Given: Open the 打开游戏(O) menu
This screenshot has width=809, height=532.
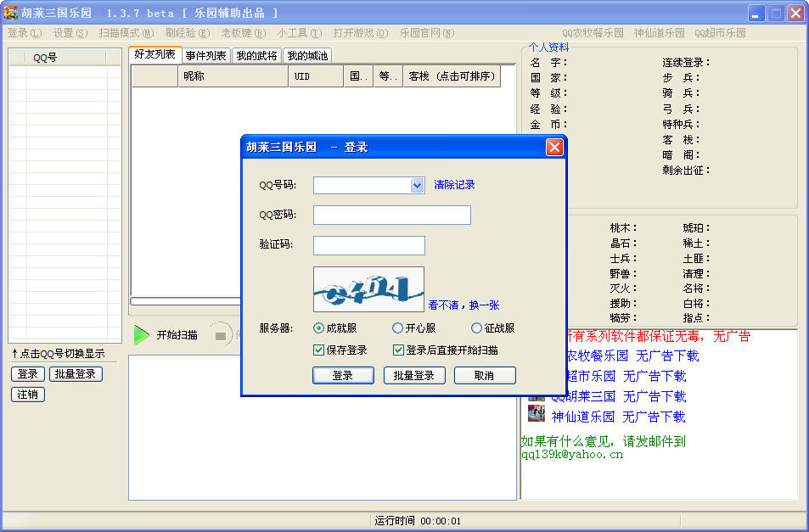Looking at the screenshot, I should 361,33.
